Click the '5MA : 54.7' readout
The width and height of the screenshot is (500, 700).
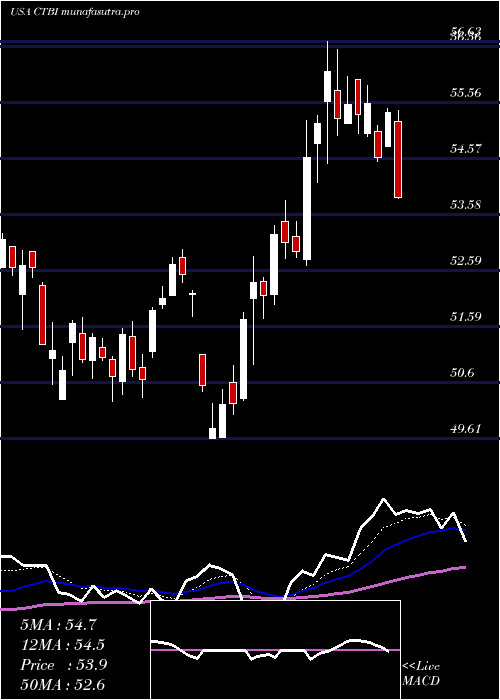pyautogui.click(x=58, y=625)
